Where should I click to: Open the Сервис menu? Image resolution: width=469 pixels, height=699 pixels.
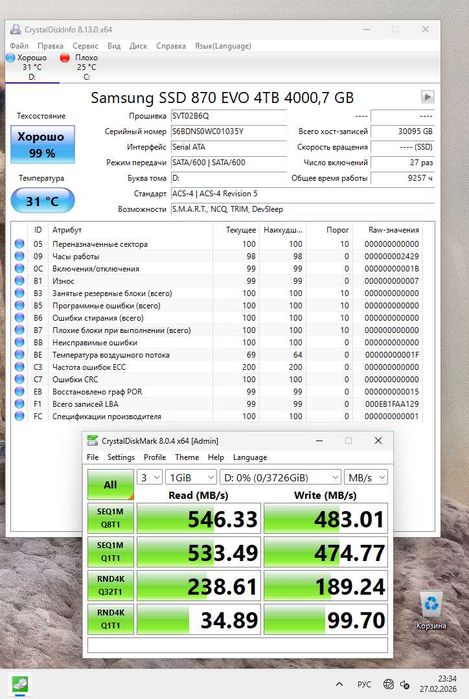85,46
